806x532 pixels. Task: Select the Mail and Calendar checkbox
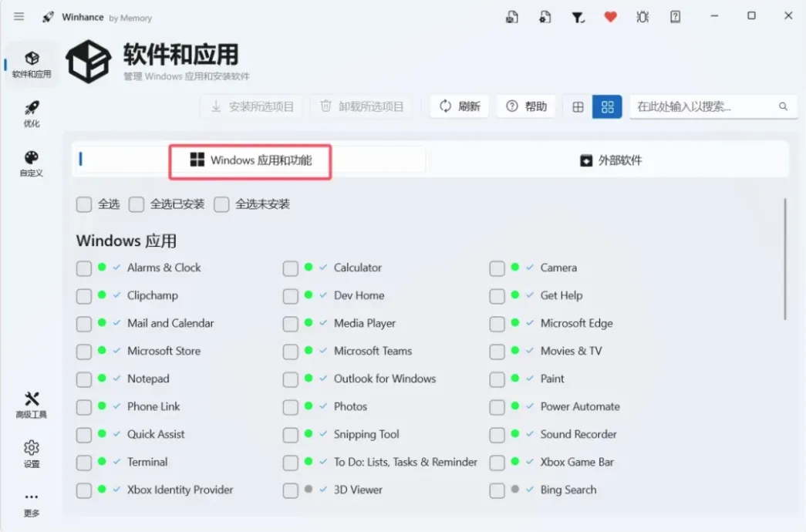(84, 324)
